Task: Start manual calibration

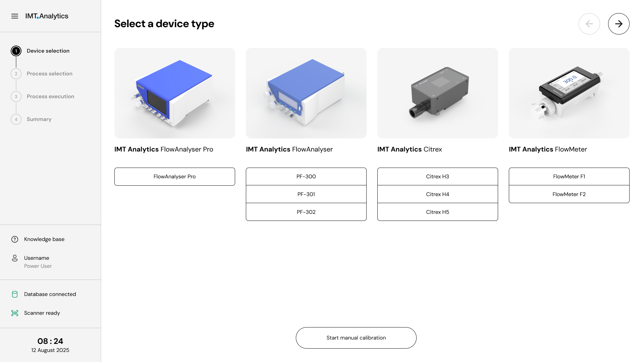Action: pos(356,338)
